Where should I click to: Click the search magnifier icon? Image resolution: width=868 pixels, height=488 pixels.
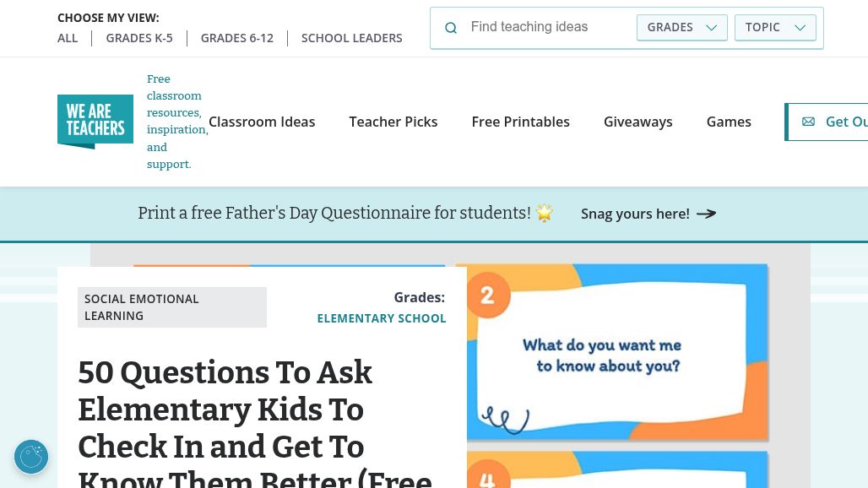[451, 28]
